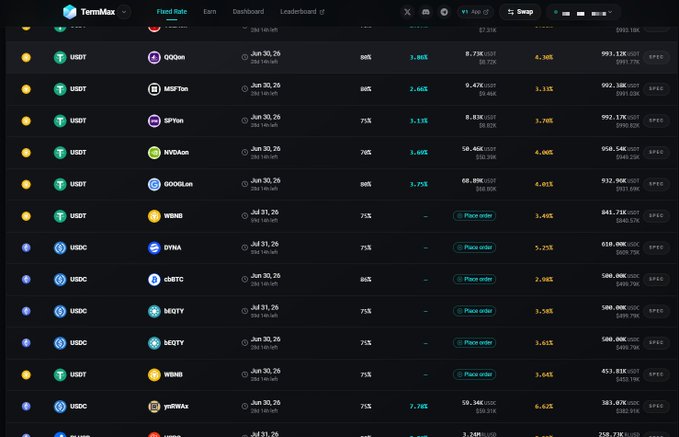Click the SPYon collateral name
The width and height of the screenshot is (679, 437).
[174, 121]
